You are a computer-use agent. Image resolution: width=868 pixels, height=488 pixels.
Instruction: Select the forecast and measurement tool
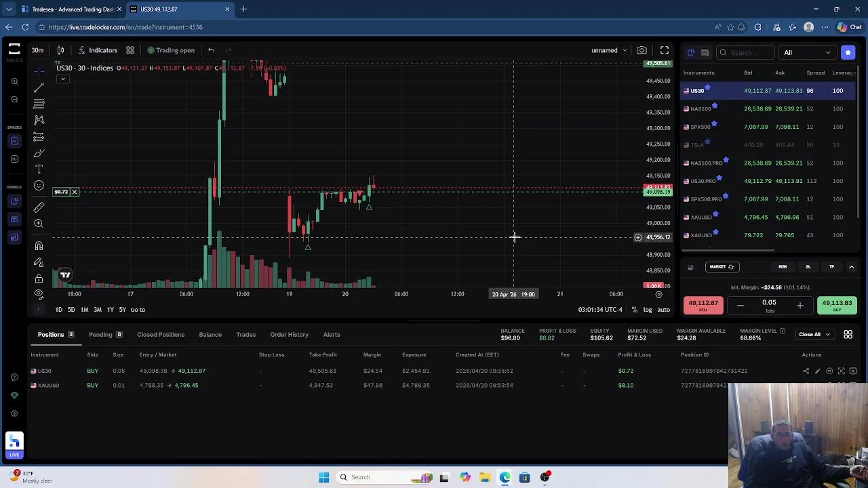coord(39,137)
